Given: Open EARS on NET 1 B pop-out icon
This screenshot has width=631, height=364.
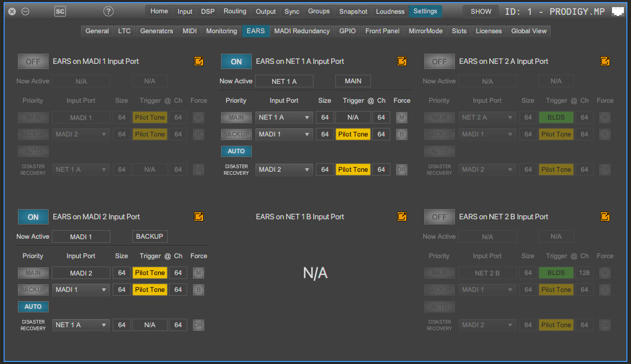Looking at the screenshot, I should 402,217.
